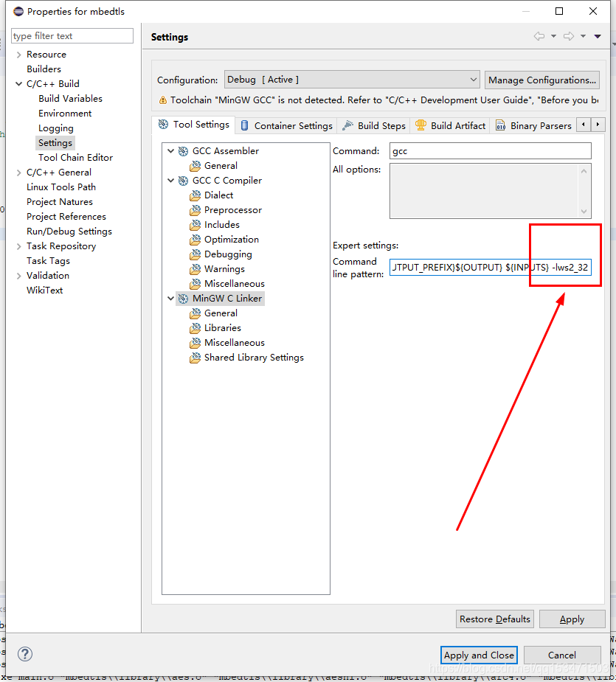This screenshot has width=616, height=682.
Task: Switch to the Binary Parsers tab
Action: [x=533, y=125]
